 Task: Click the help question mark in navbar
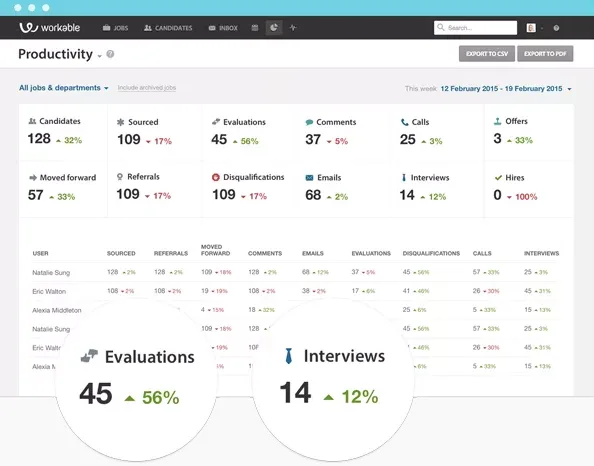pos(556,28)
